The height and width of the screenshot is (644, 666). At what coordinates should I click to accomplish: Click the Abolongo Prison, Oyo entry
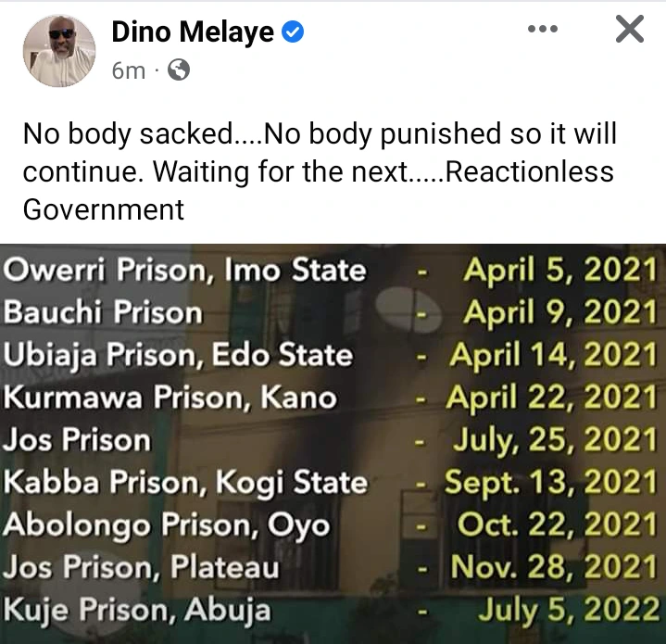pyautogui.click(x=167, y=525)
